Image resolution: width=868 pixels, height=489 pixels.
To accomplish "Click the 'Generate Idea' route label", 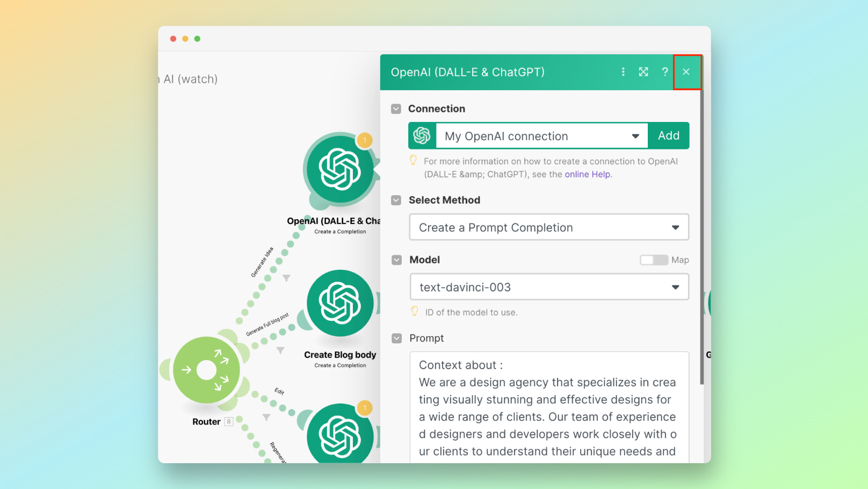I will click(x=262, y=262).
